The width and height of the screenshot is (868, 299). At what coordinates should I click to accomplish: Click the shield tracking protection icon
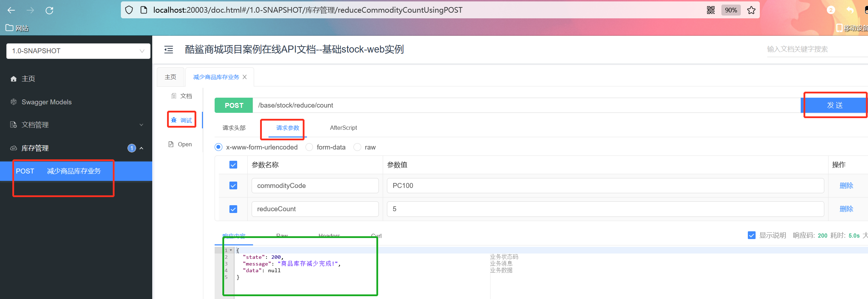point(129,10)
